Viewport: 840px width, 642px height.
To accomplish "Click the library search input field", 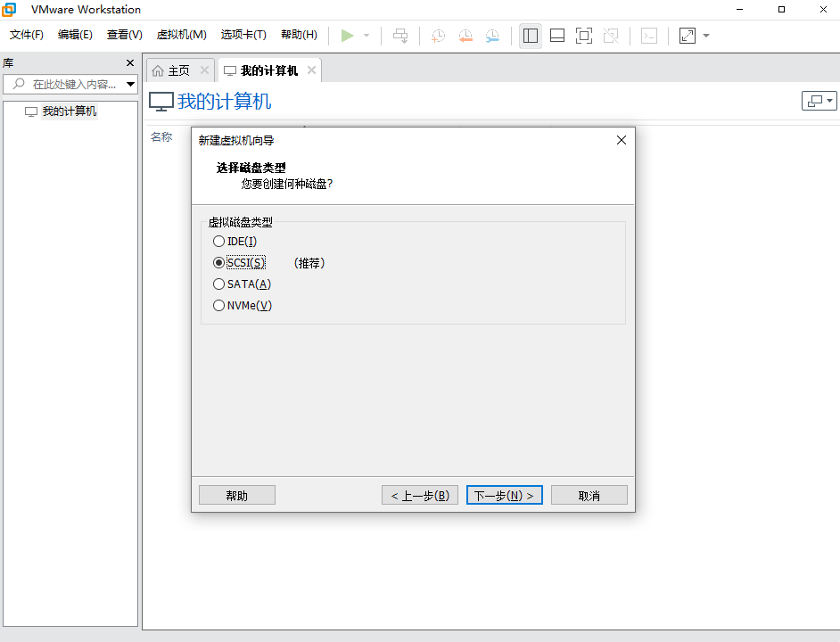I will tap(70, 84).
